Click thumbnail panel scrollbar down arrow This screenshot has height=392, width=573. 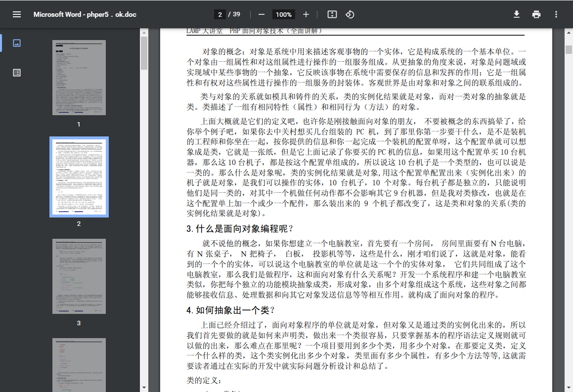pyautogui.click(x=144, y=388)
